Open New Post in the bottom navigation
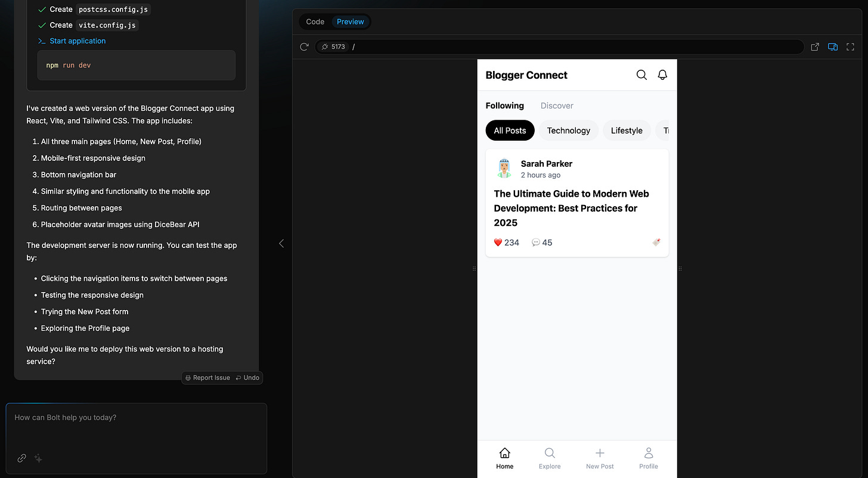The width and height of the screenshot is (868, 478). pos(600,458)
